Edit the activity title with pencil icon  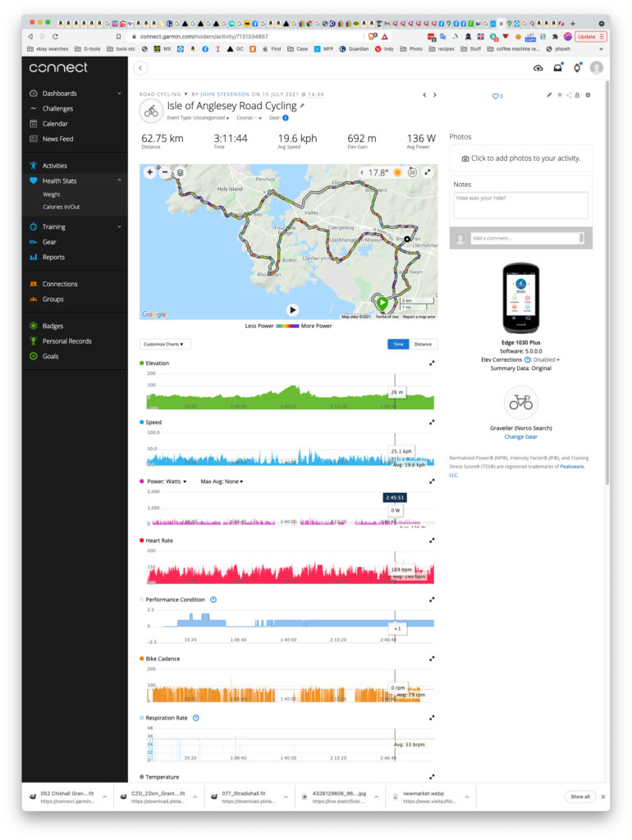(x=302, y=106)
